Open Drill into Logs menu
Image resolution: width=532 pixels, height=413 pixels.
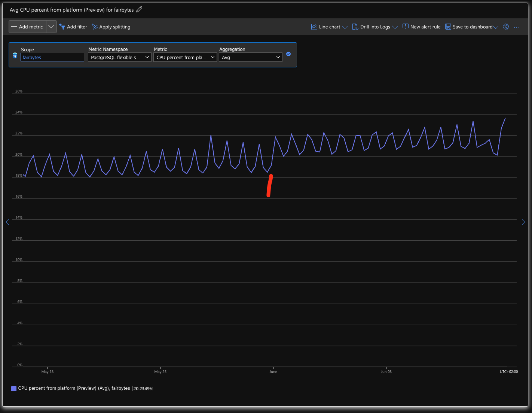point(375,27)
